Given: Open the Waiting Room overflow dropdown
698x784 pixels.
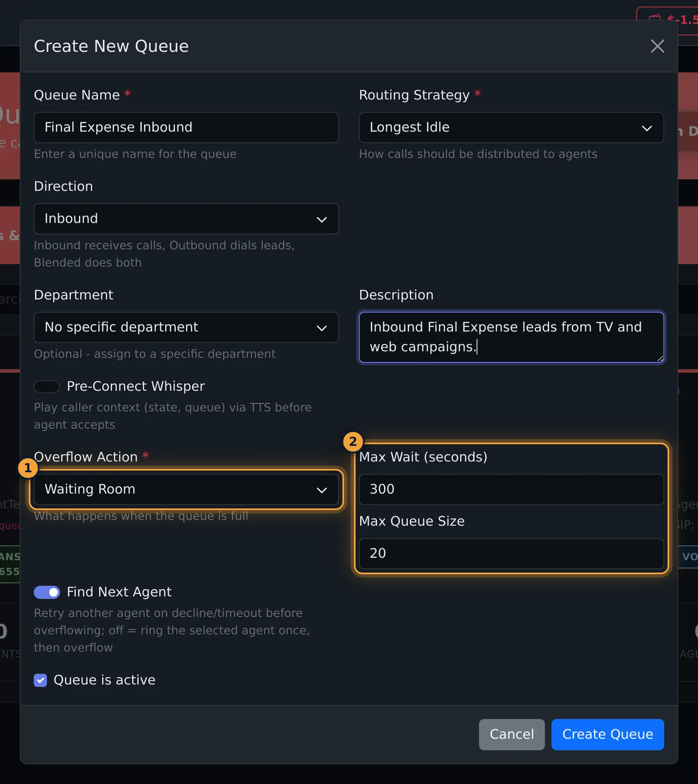Looking at the screenshot, I should 186,489.
